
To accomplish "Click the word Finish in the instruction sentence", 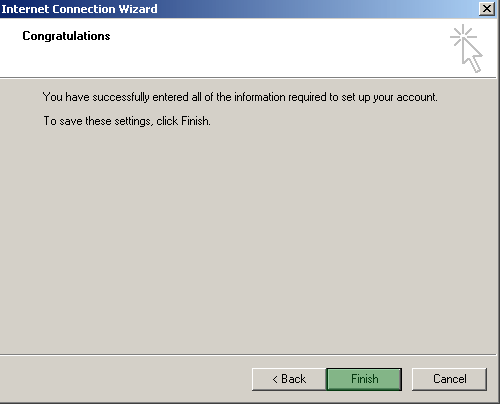I will point(195,121).
